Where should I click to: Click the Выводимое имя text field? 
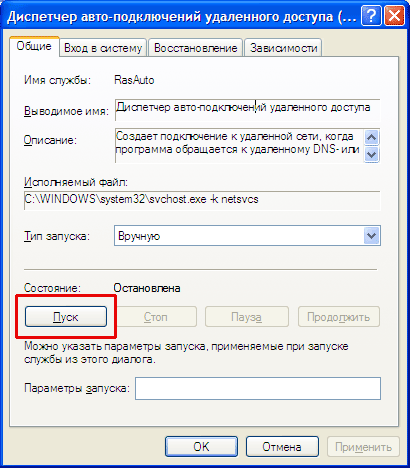click(247, 110)
